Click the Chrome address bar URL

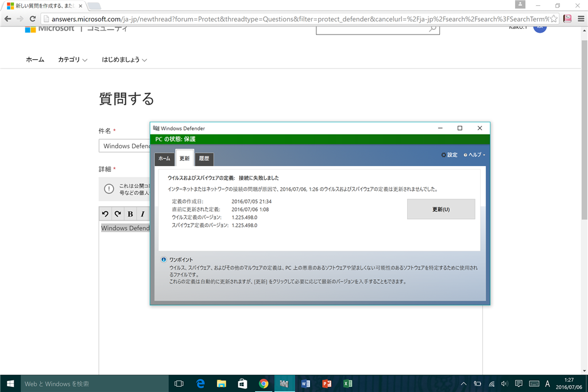300,19
